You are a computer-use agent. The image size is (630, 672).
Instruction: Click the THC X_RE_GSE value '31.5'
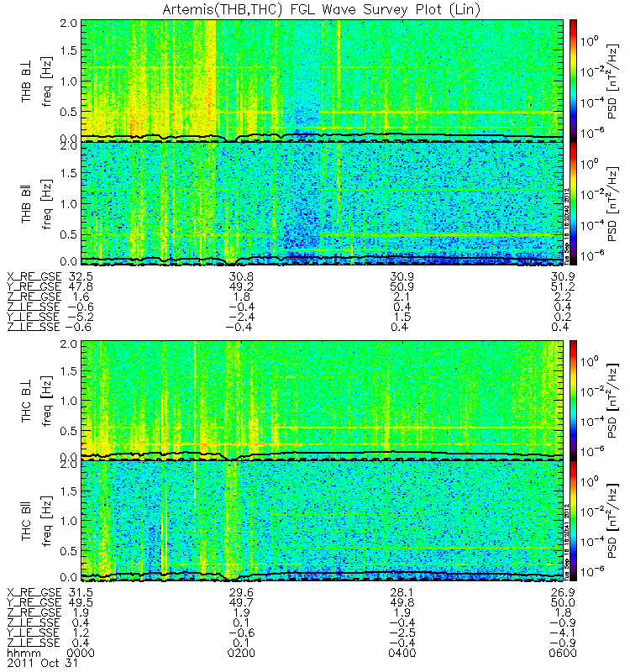(81, 592)
